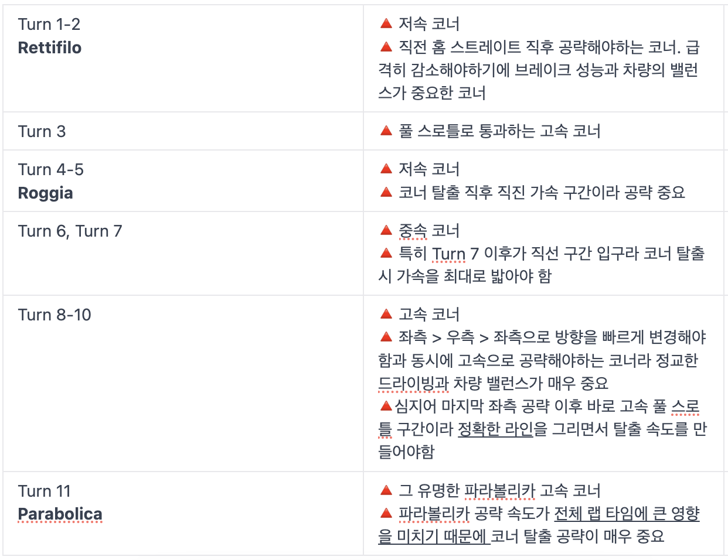
Task: Click the red triangle before '그 유명한 파라볼리카'
Action: tap(386, 490)
